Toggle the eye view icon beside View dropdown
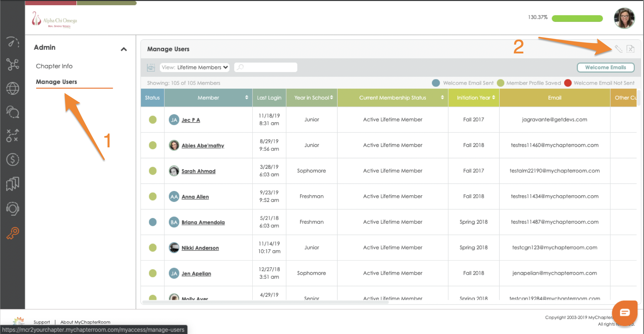 coord(151,68)
